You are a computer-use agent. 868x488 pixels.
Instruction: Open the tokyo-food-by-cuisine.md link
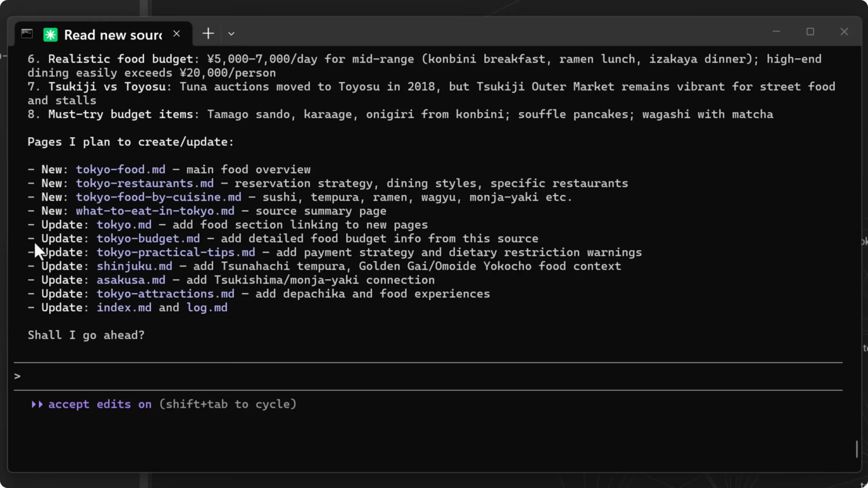pos(158,197)
